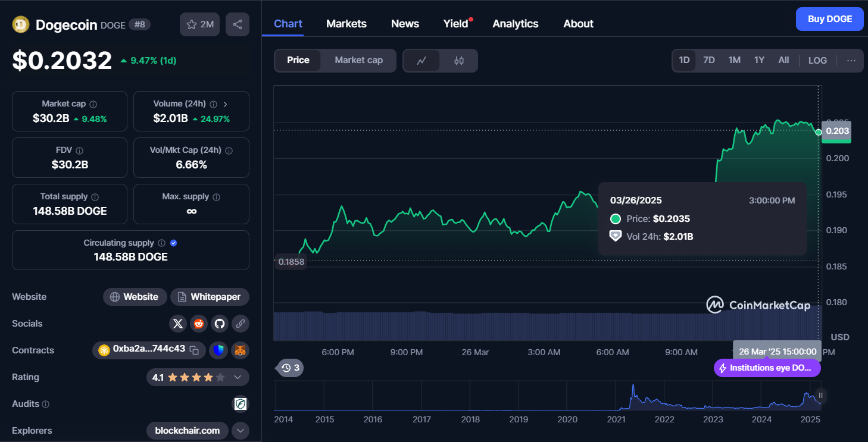Open the GitHub social icon

220,324
